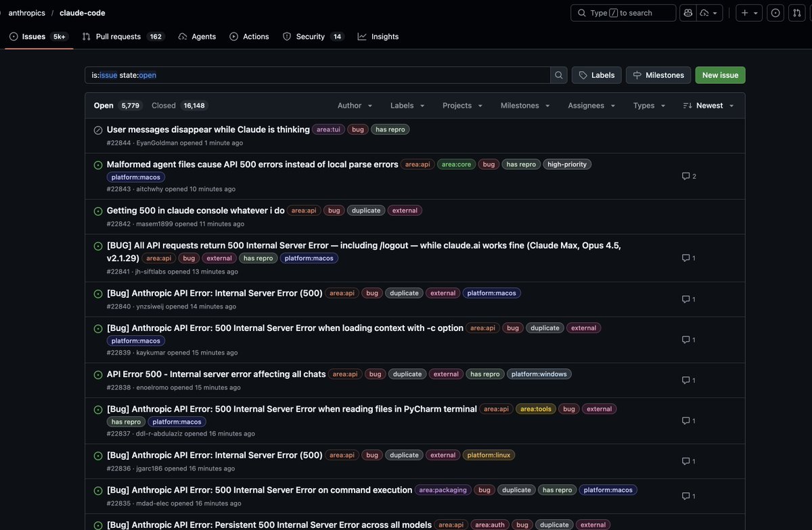Screen dimensions: 812x530
Task: Focus the 'Type / to search' box
Action: (x=623, y=13)
